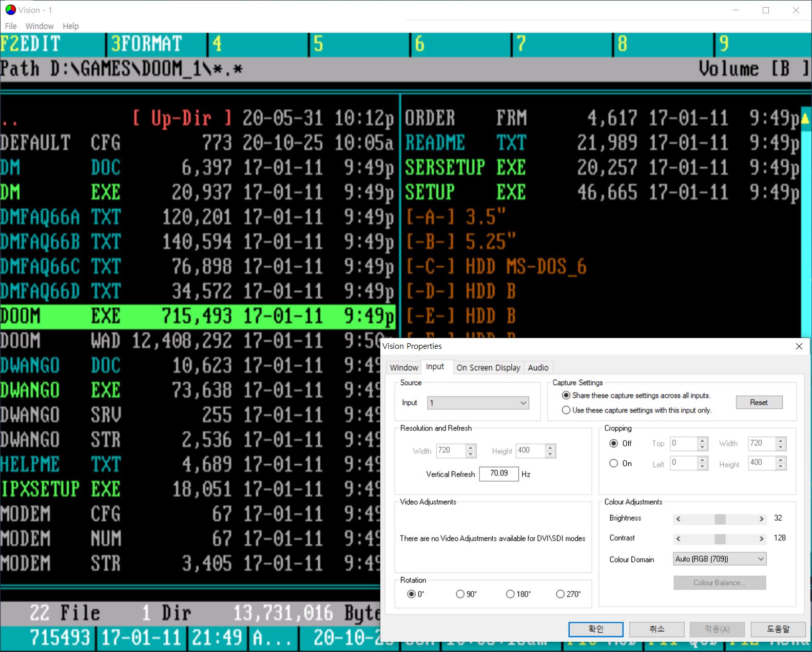
Task: Click the Brightness slider thumb
Action: [720, 519]
